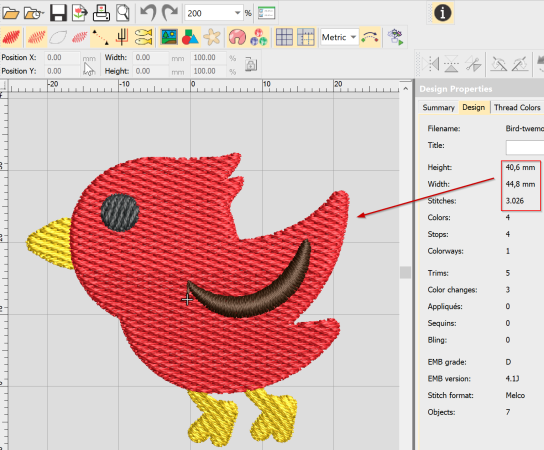The image size is (544, 450).
Task: Toggle show stitches leaf icon
Action: point(36,37)
